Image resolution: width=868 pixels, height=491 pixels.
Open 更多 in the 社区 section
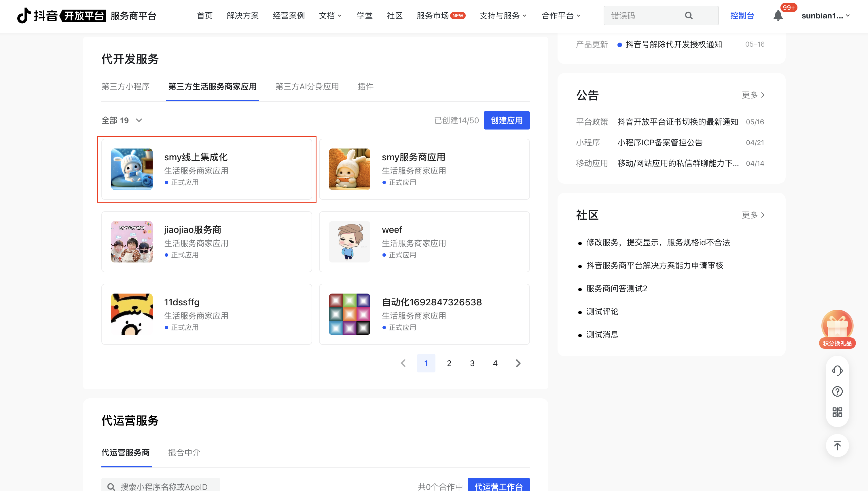click(x=753, y=215)
